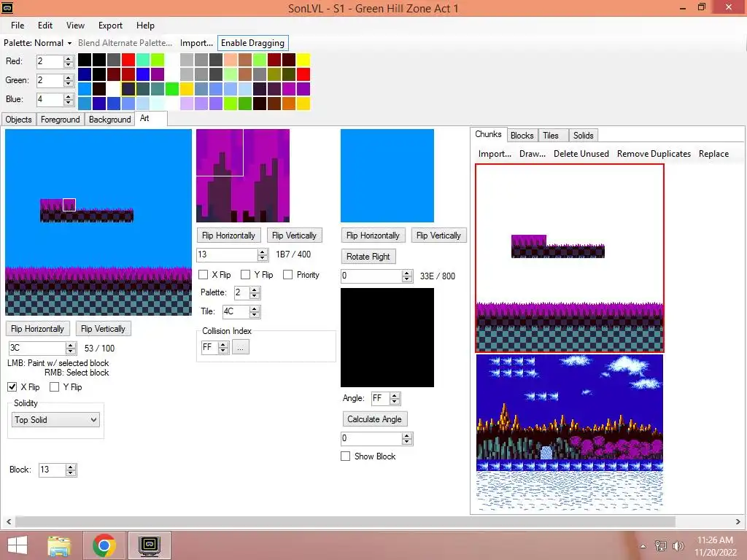Adjust Angle FF stepper
Viewport: 747px width, 560px height.
coord(395,398)
